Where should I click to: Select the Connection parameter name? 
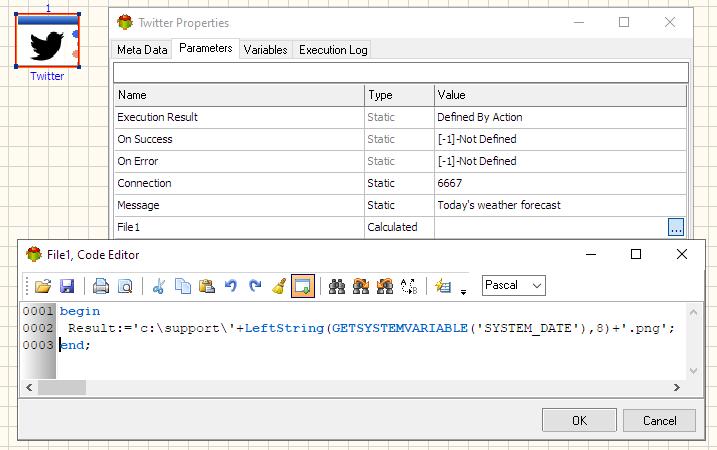pyautogui.click(x=144, y=183)
